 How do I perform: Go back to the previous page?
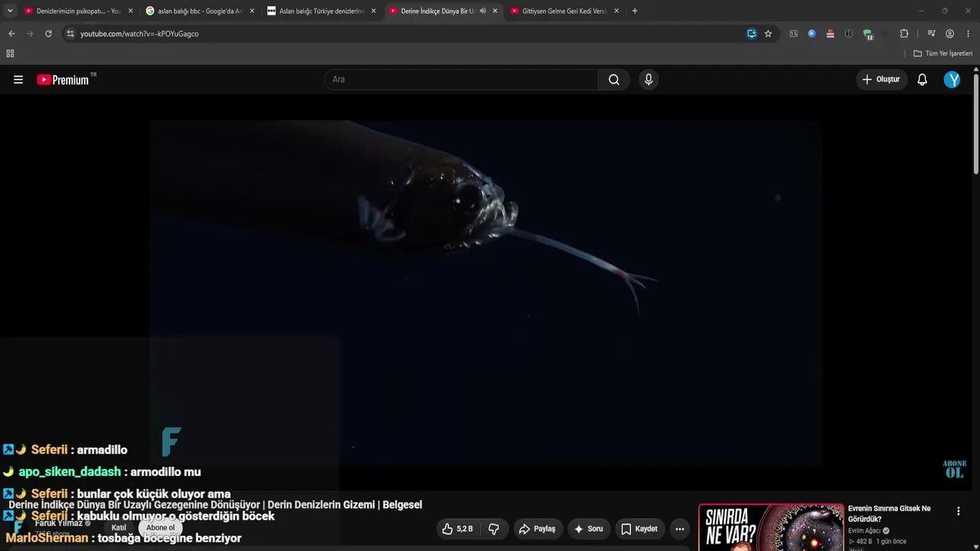coord(11,34)
